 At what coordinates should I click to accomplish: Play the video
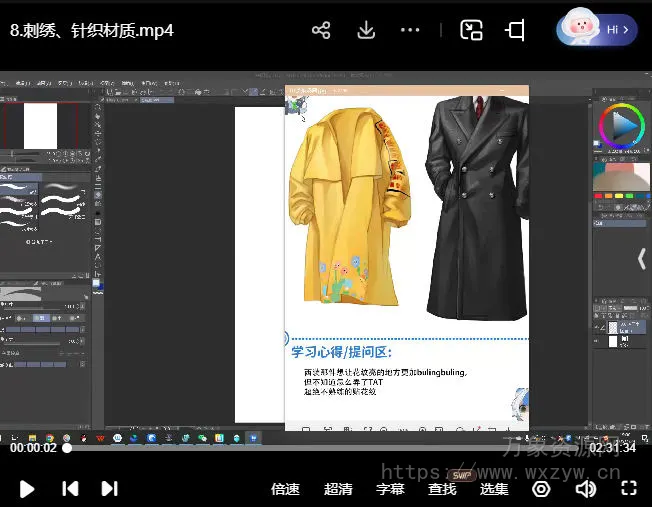click(x=27, y=489)
